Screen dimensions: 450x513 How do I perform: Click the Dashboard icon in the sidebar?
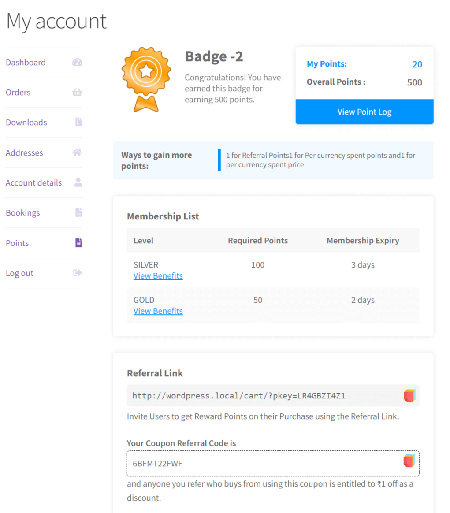click(x=77, y=62)
